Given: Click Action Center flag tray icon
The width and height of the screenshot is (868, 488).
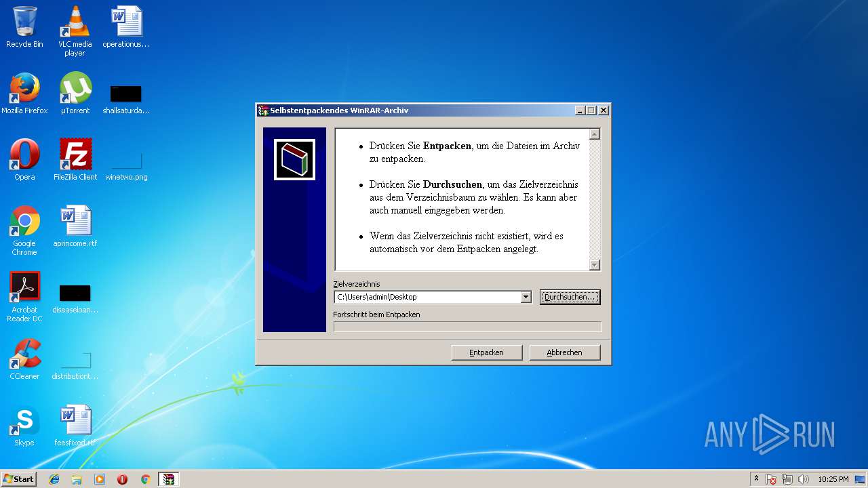Looking at the screenshot, I should [772, 479].
